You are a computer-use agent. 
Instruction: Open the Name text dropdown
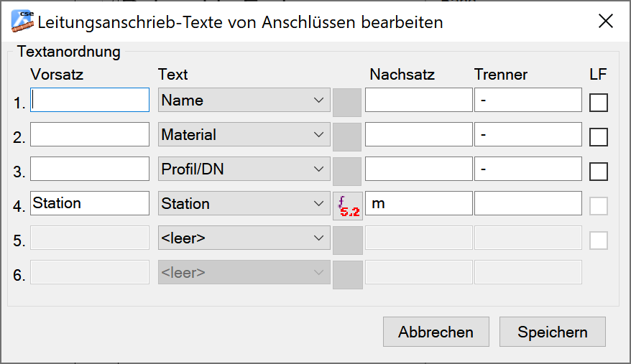pyautogui.click(x=244, y=101)
